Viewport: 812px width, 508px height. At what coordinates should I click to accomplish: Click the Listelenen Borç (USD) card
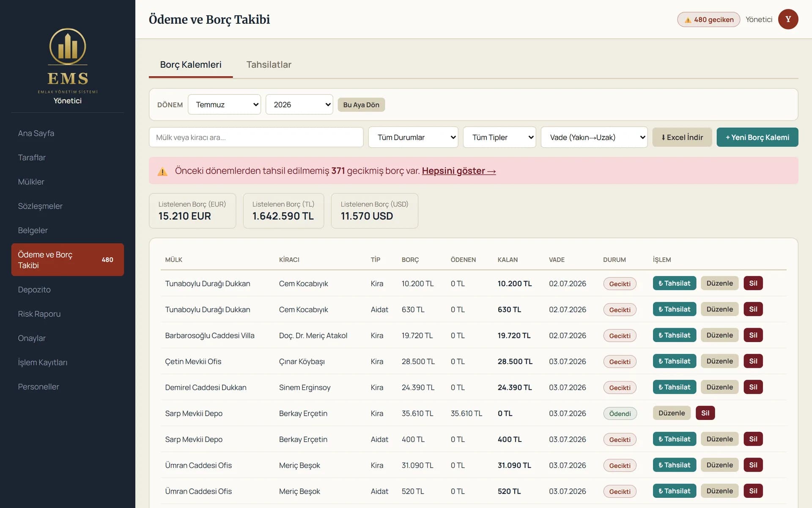(375, 211)
